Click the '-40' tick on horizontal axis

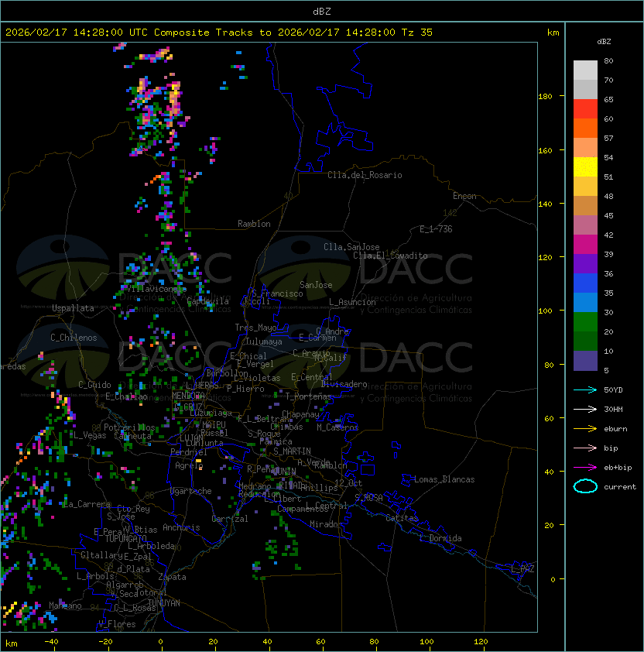51,642
